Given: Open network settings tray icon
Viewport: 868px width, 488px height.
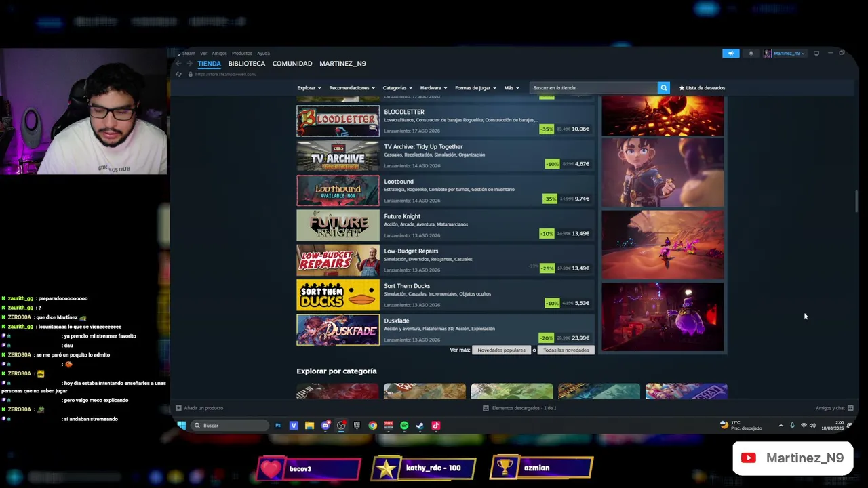Looking at the screenshot, I should pyautogui.click(x=804, y=426).
